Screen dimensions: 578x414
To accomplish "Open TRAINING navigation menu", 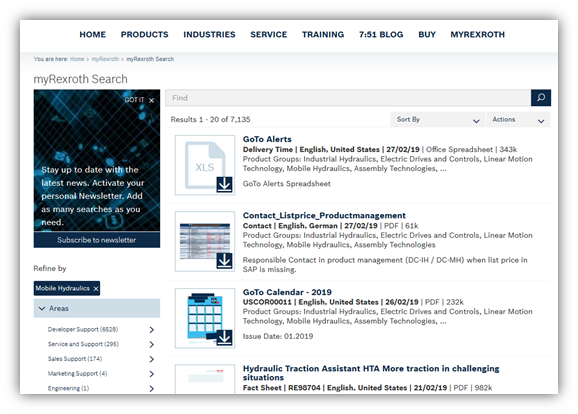I will click(323, 35).
